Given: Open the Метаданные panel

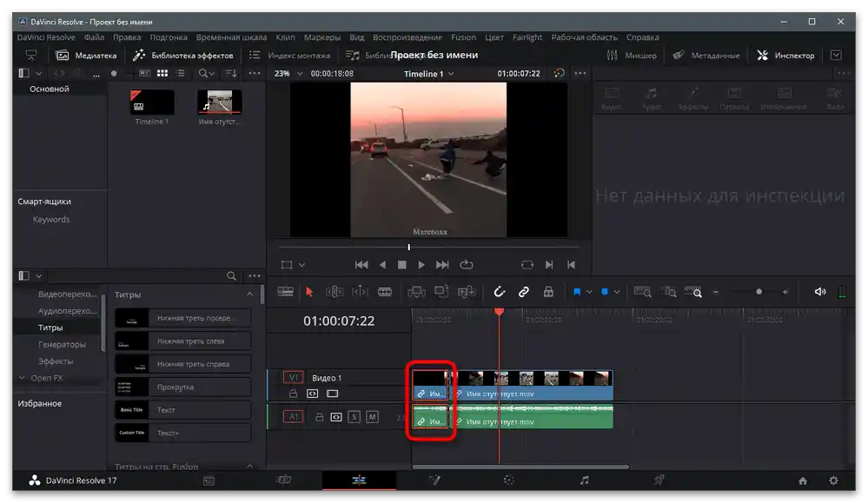Looking at the screenshot, I should point(706,56).
